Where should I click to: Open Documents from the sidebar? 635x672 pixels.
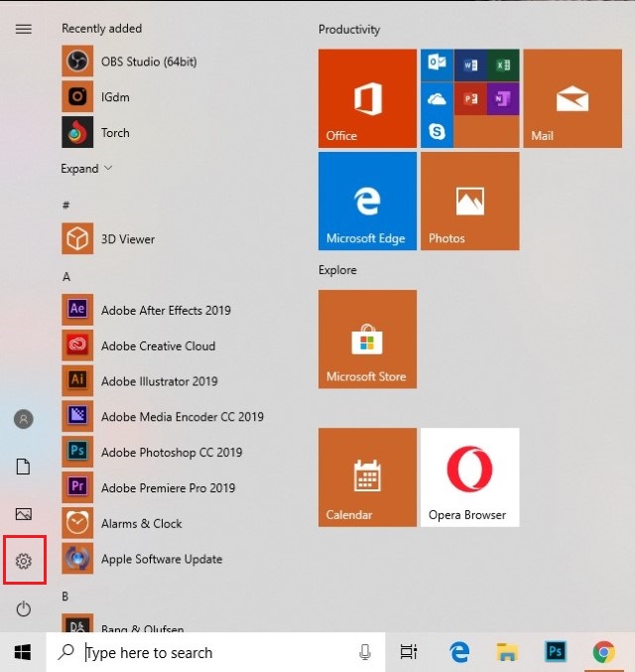coord(23,467)
